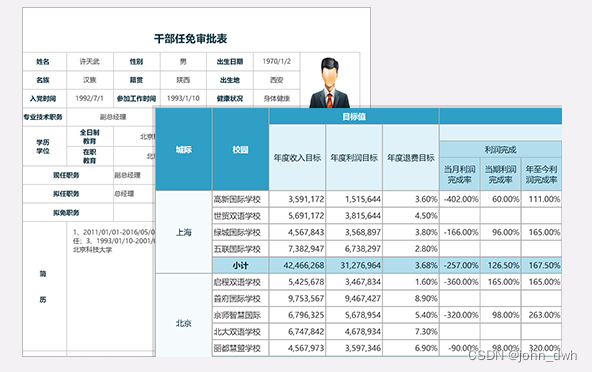Click the 籍贯 label cell
This screenshot has height=372, width=592.
click(x=136, y=80)
